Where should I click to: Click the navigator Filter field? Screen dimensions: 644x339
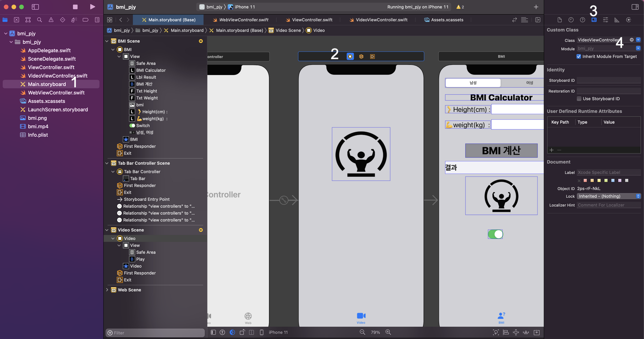pyautogui.click(x=155, y=333)
